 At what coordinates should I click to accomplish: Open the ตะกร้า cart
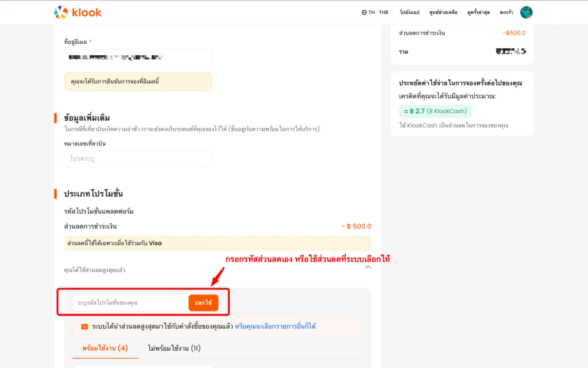pos(506,13)
